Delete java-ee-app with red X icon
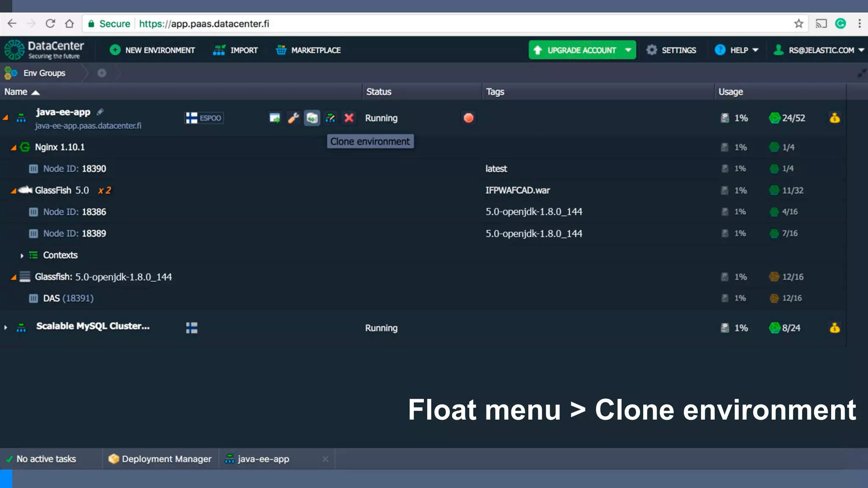Viewport: 868px width, 488px height. [x=349, y=118]
